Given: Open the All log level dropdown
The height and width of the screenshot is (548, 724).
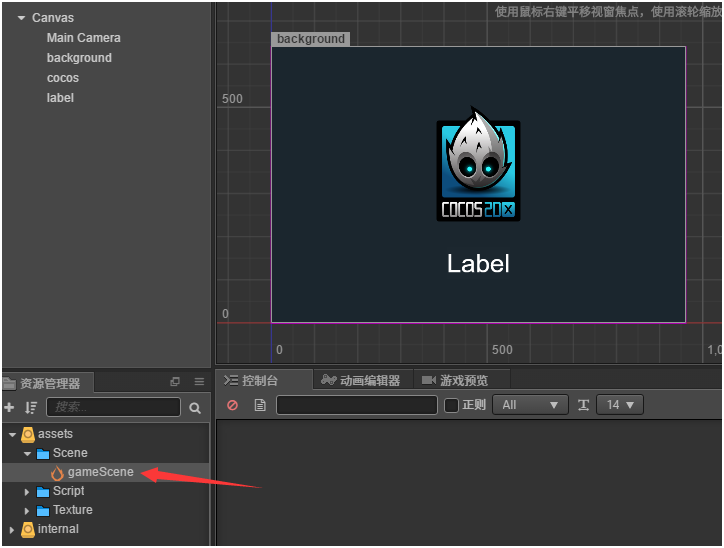Looking at the screenshot, I should [530, 405].
